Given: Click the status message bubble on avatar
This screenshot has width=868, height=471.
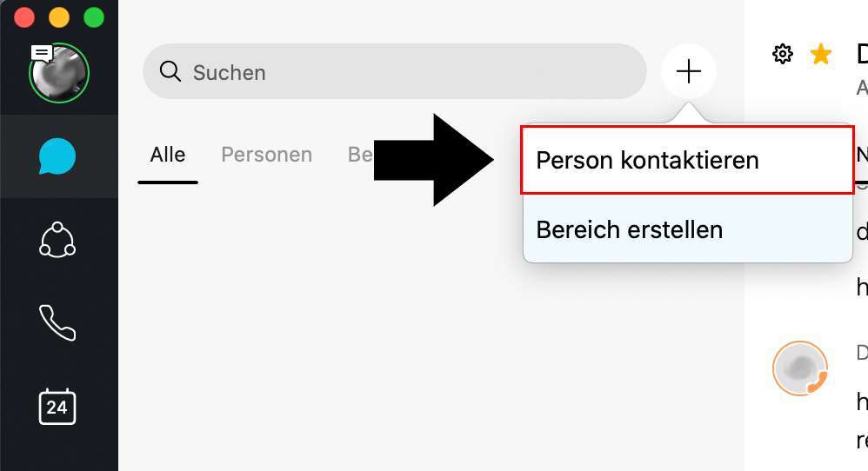Looking at the screenshot, I should tap(42, 53).
